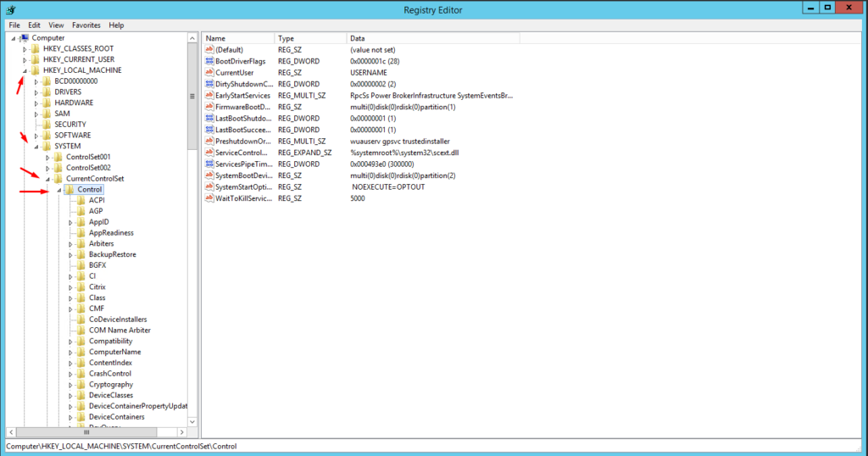This screenshot has width=868, height=456.
Task: Click tree horizontal scroll right arrow
Action: [181, 431]
